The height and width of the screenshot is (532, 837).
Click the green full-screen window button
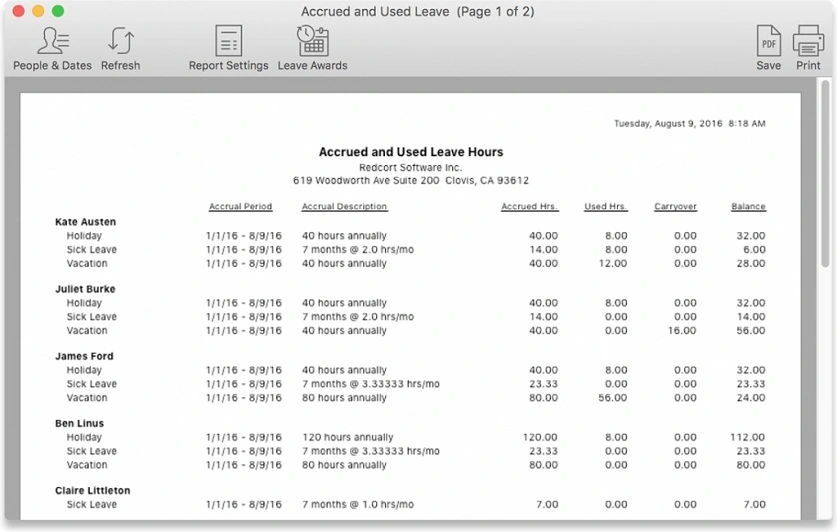(58, 11)
